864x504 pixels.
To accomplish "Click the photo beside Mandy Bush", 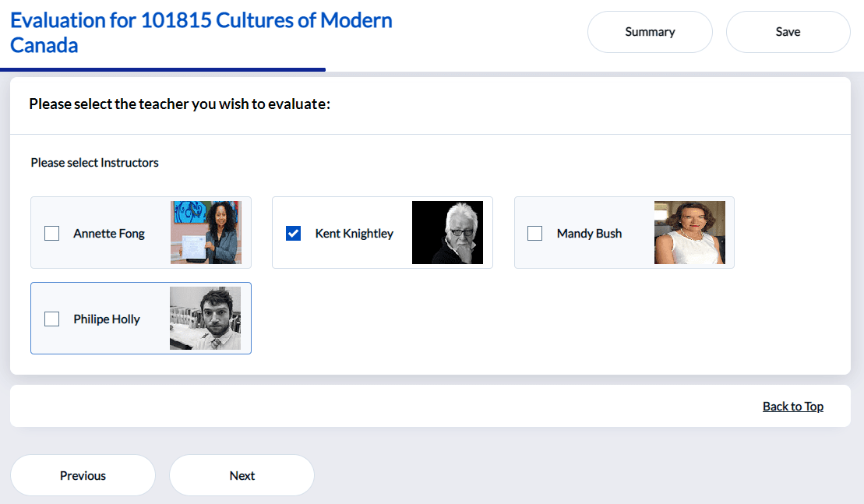I will click(x=689, y=233).
